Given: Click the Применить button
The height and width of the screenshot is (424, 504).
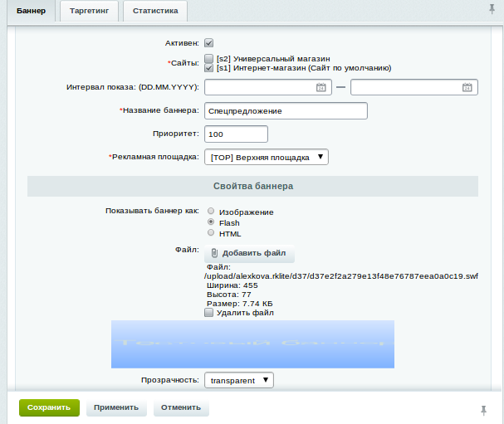Looking at the screenshot, I should point(116,408).
